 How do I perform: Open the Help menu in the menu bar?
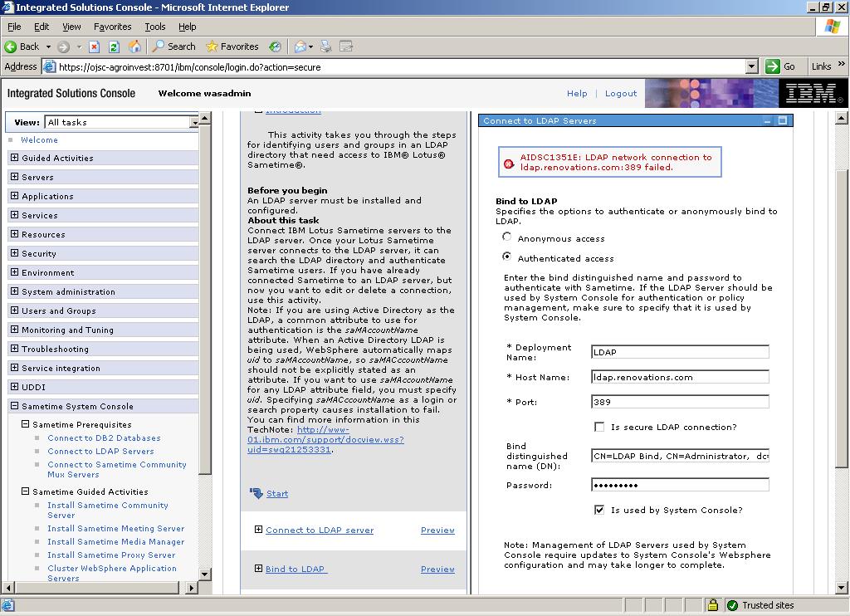coord(187,27)
